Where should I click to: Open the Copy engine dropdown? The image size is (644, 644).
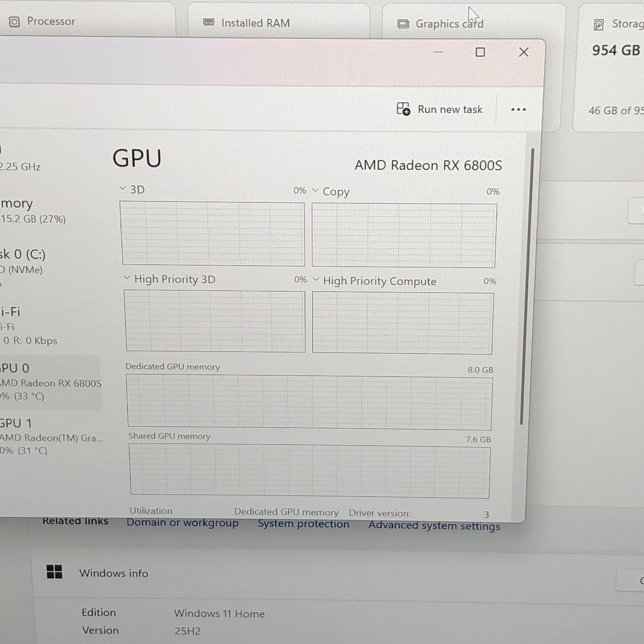click(x=316, y=190)
